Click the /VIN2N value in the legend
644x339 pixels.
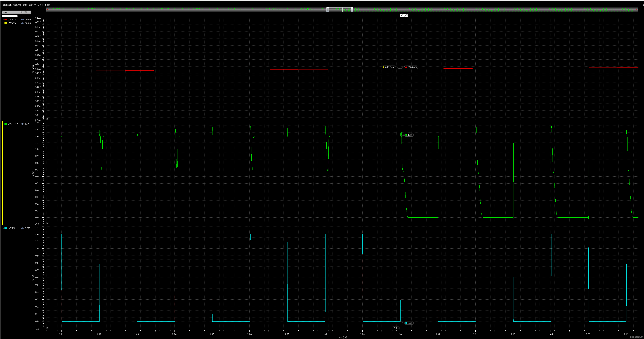[28, 23]
